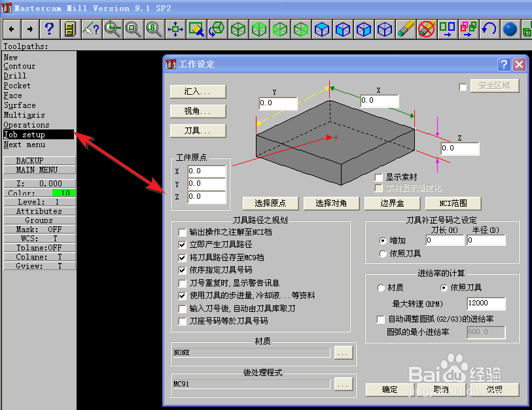This screenshot has height=410, width=532.
Task: Click the Unzoom by 0.8 magnifier icon
Action: [x=154, y=29]
